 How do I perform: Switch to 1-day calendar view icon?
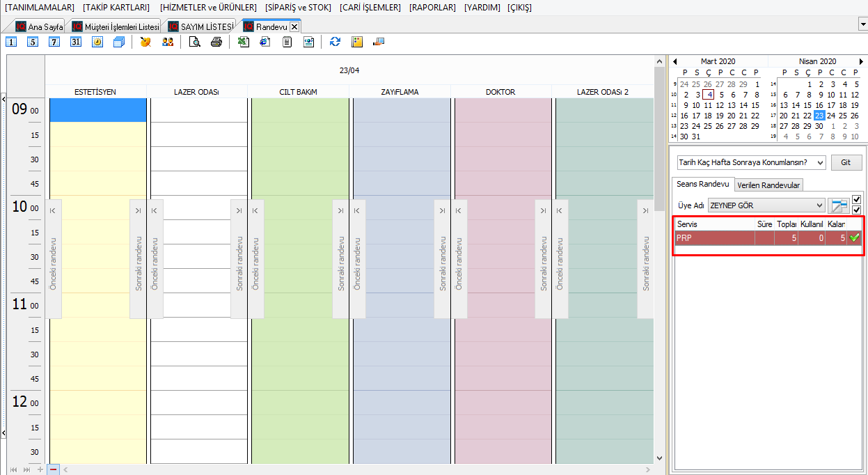pos(11,42)
